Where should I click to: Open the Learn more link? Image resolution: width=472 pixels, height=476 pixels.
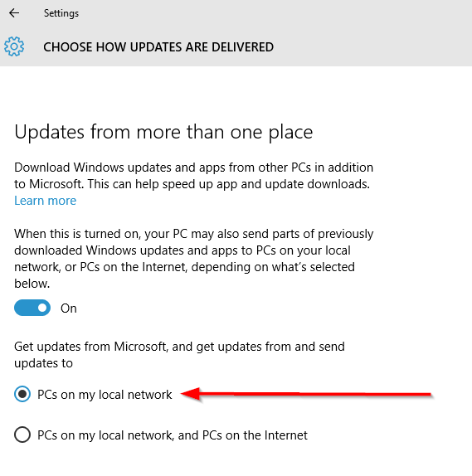click(x=46, y=201)
